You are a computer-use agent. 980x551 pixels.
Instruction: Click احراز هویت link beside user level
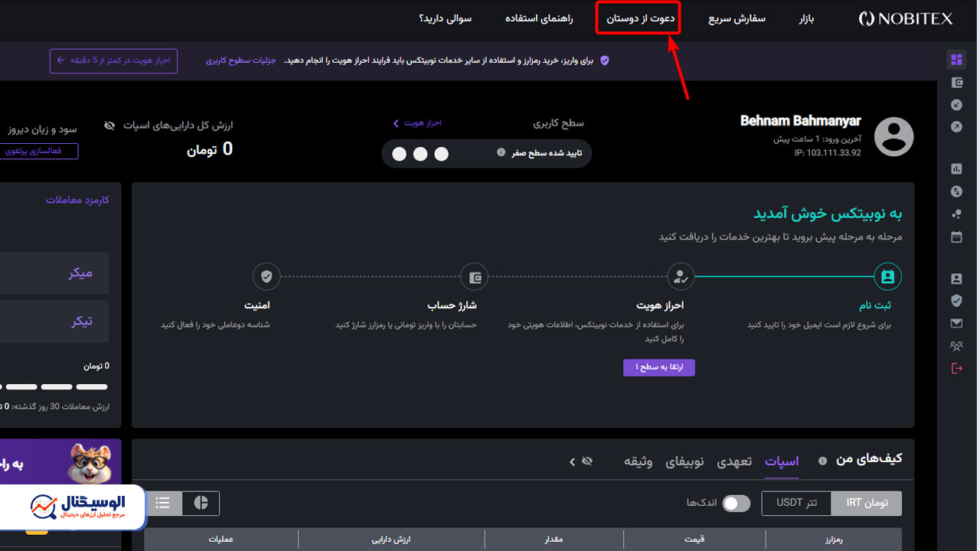[417, 123]
